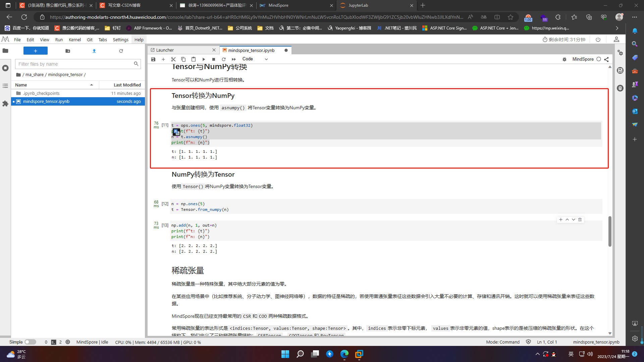Viewport: 644px width, 362px height.
Task: Navigate to ma_share in breadcrumb
Action: coord(35,75)
